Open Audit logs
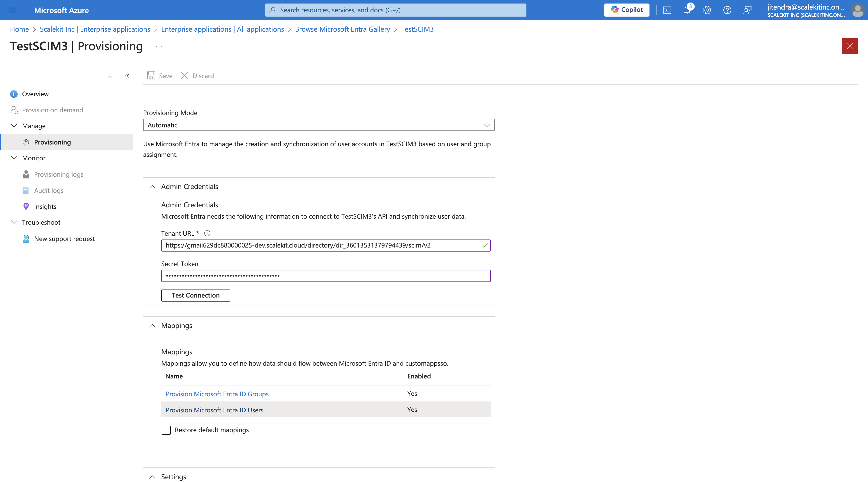 tap(48, 190)
